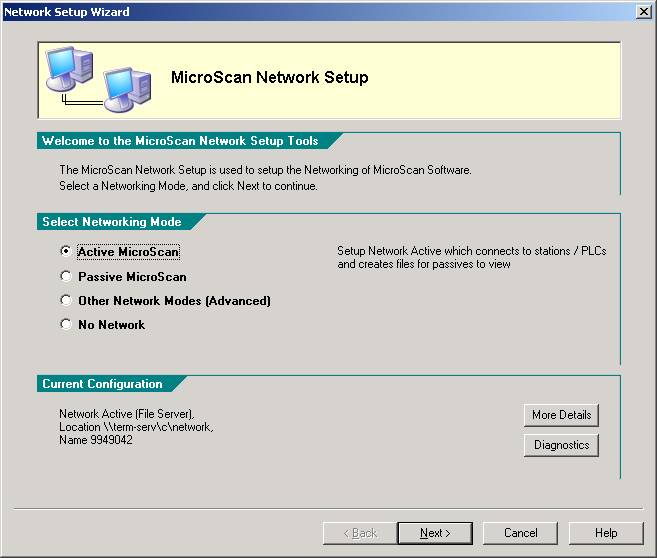Click the Select Networking Mode section header
This screenshot has width=657, height=558.
[111, 222]
